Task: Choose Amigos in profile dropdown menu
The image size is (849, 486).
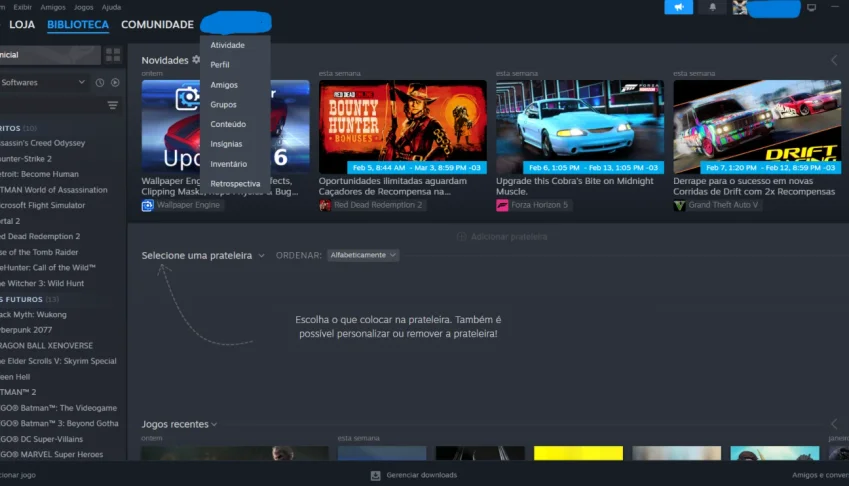Action: (224, 85)
